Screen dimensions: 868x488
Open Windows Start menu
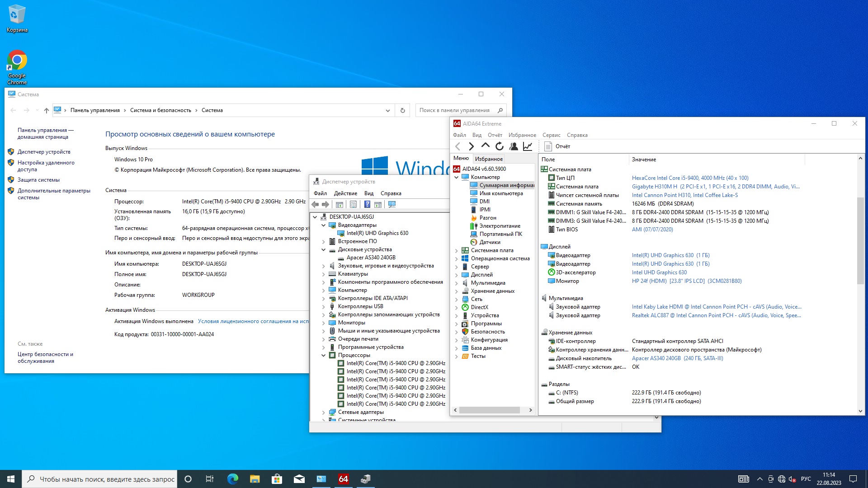(x=11, y=479)
